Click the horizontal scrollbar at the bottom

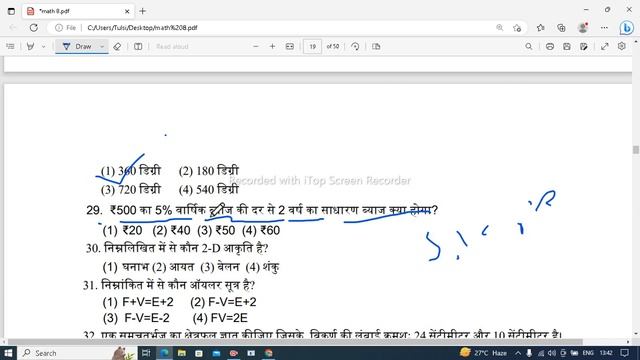pos(295,342)
